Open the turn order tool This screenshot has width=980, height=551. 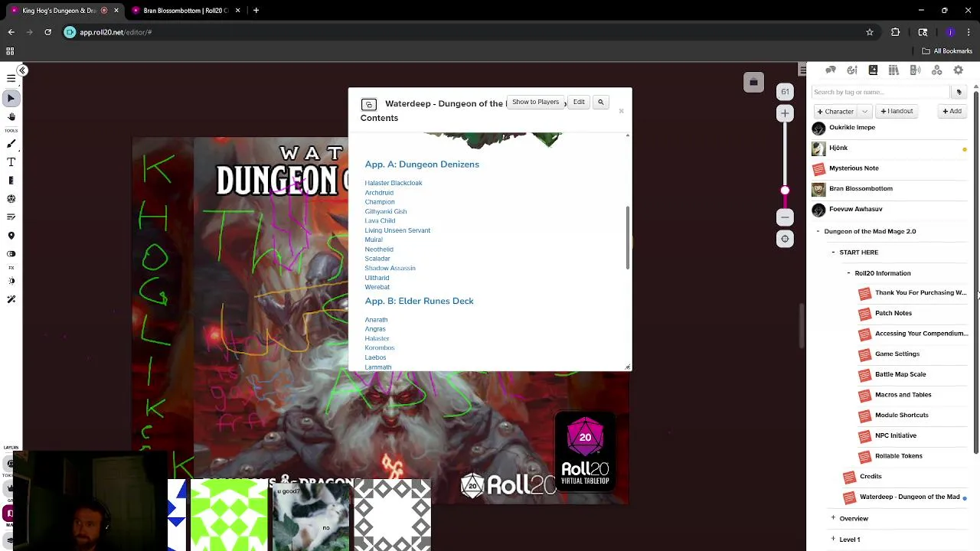(11, 217)
